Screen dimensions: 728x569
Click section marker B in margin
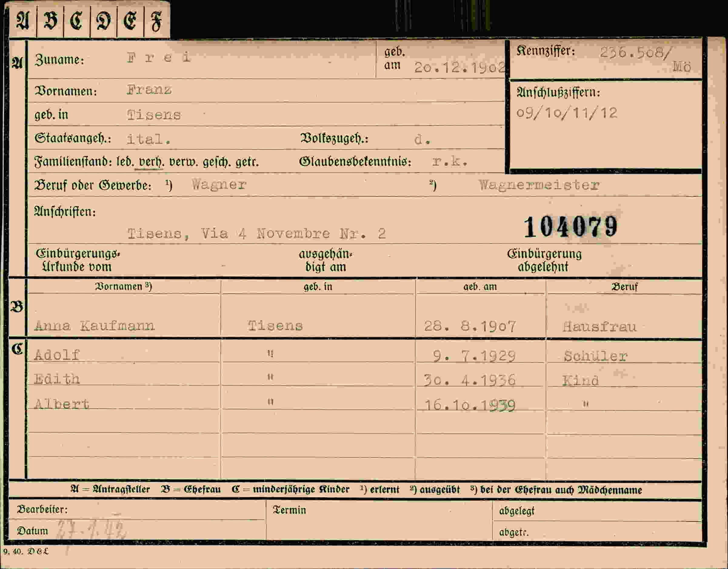click(x=17, y=307)
